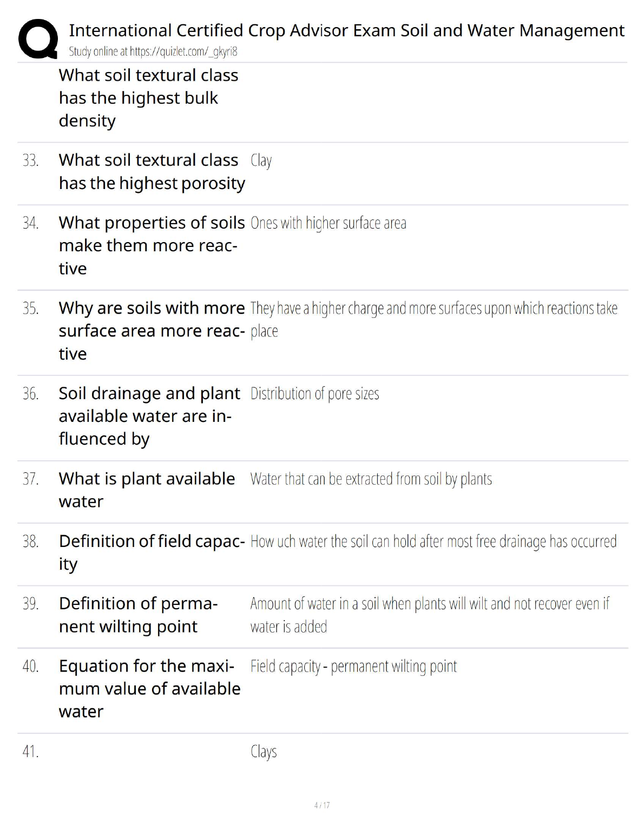Select the 'higher charge and more surfaces' answer
The height and width of the screenshot is (834, 644).
click(433, 309)
